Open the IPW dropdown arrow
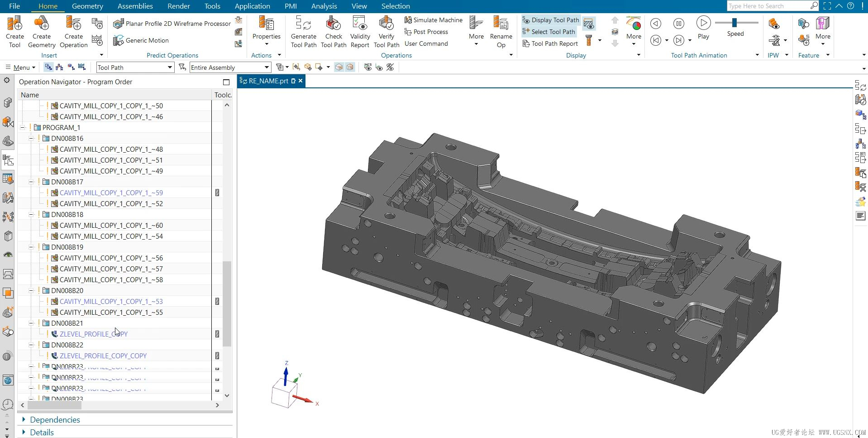 (x=787, y=55)
